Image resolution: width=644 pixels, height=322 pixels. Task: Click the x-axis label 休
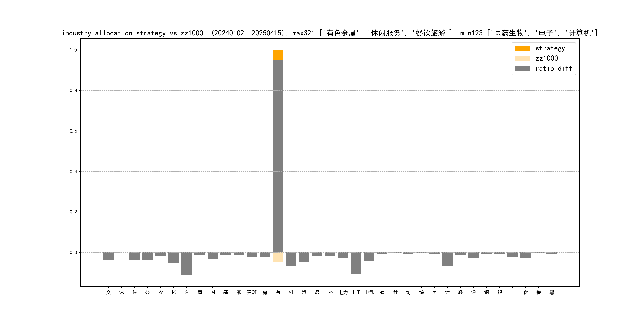coord(121,292)
